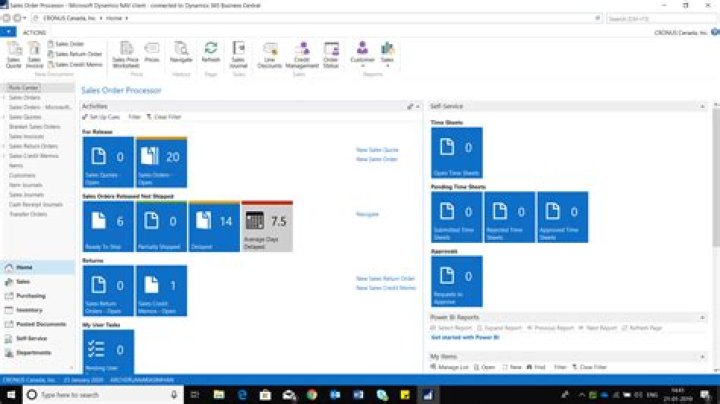Create a new Sales Quote from ribbon

click(13, 55)
